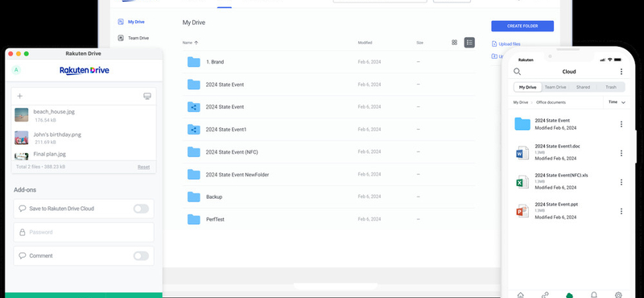Sort by the Name column arrow
Viewport: 644px width, 298px height.
(196, 43)
